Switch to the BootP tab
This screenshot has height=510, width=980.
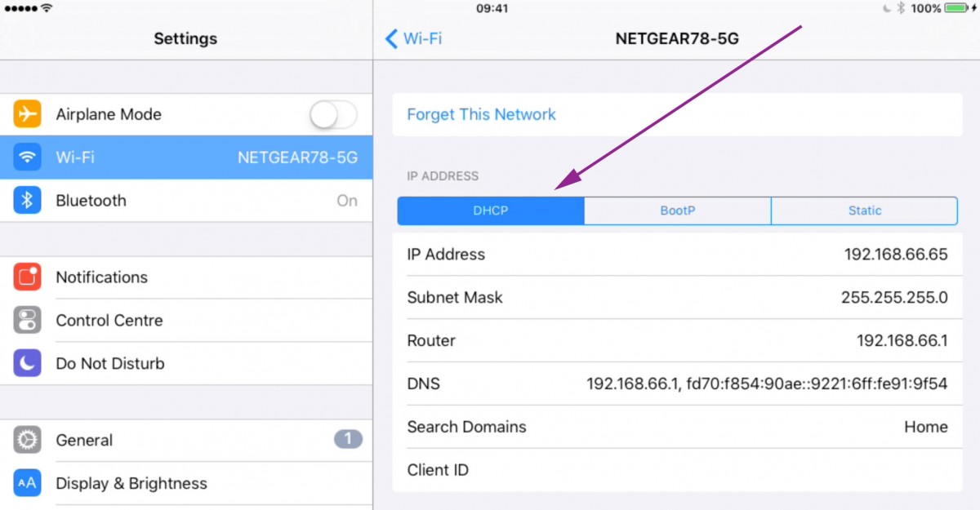[678, 211]
